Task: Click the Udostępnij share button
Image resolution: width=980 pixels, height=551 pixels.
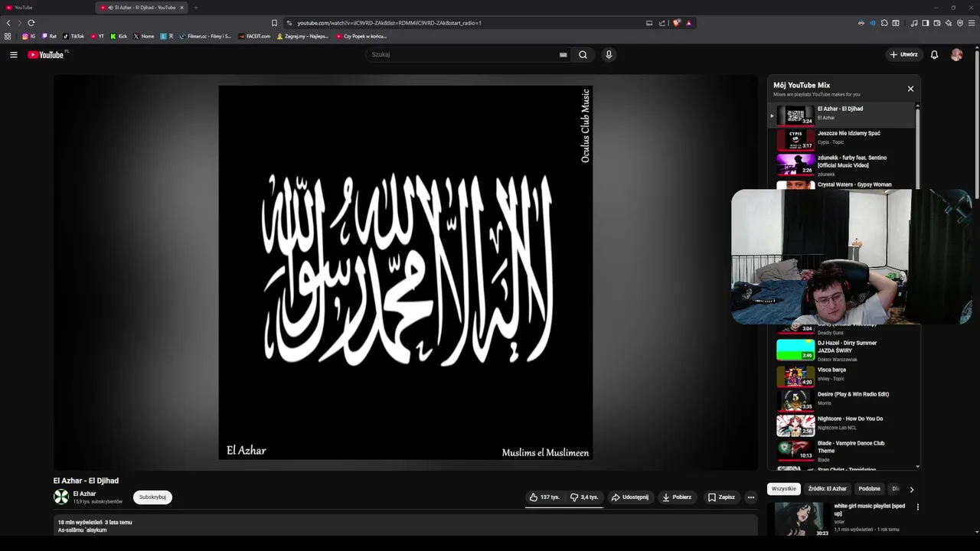Action: coord(630,497)
